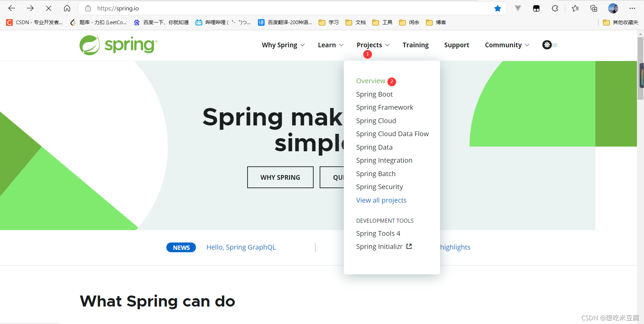Open the Hello, Spring GraphQL news link

tap(241, 247)
